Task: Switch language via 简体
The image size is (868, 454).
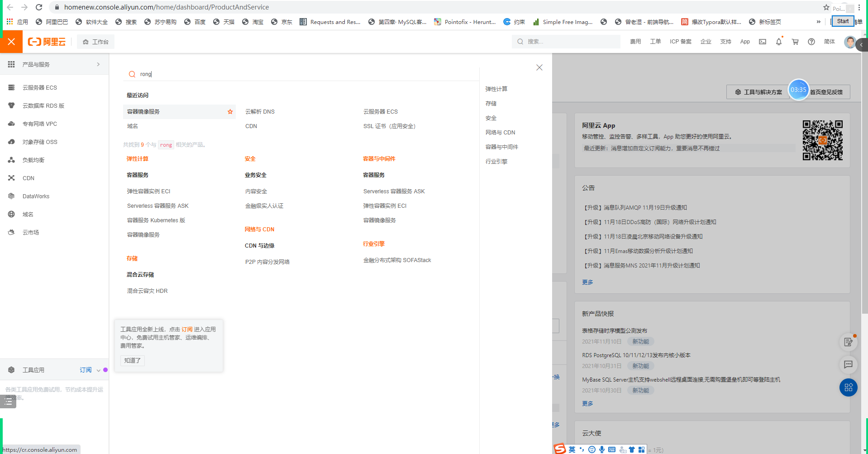Action: [829, 42]
